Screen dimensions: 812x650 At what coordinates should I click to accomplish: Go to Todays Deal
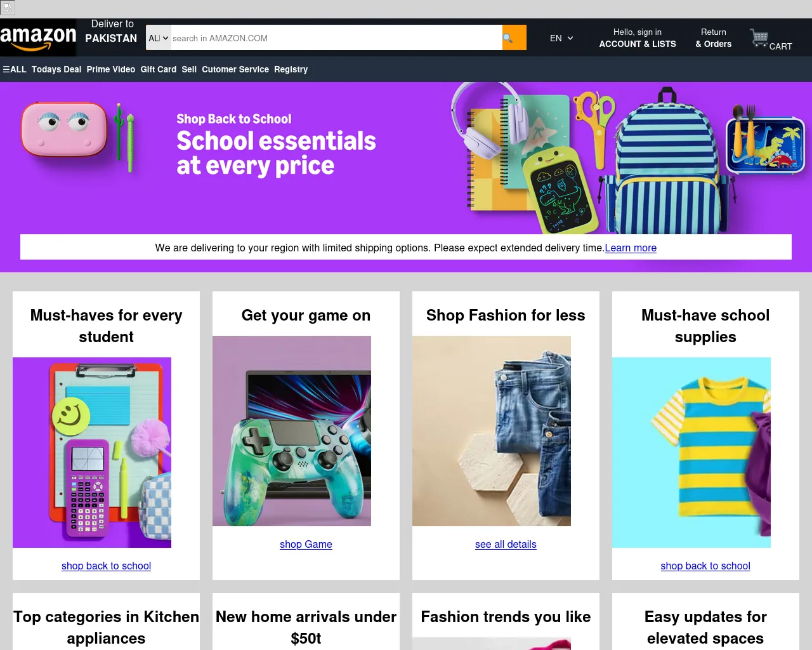pos(56,69)
